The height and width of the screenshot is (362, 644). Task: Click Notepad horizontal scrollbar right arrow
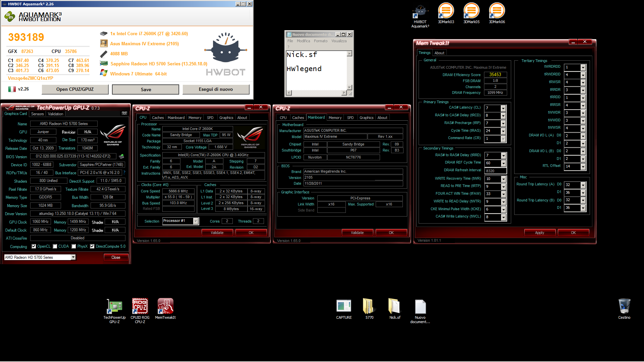(344, 93)
